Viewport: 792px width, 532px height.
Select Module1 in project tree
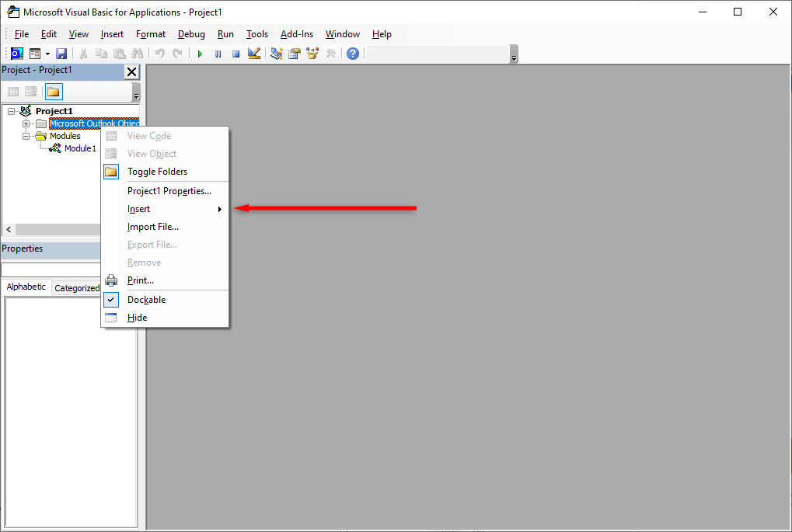point(80,148)
